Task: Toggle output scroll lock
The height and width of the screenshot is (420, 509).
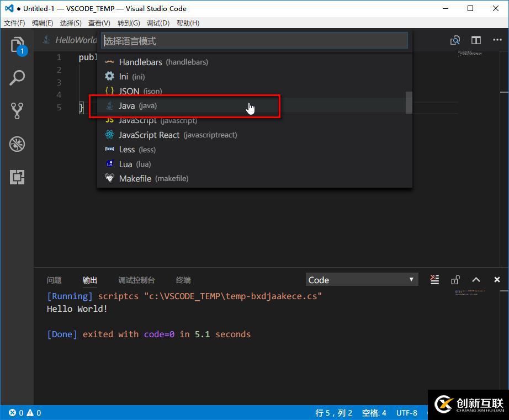Action: [455, 279]
